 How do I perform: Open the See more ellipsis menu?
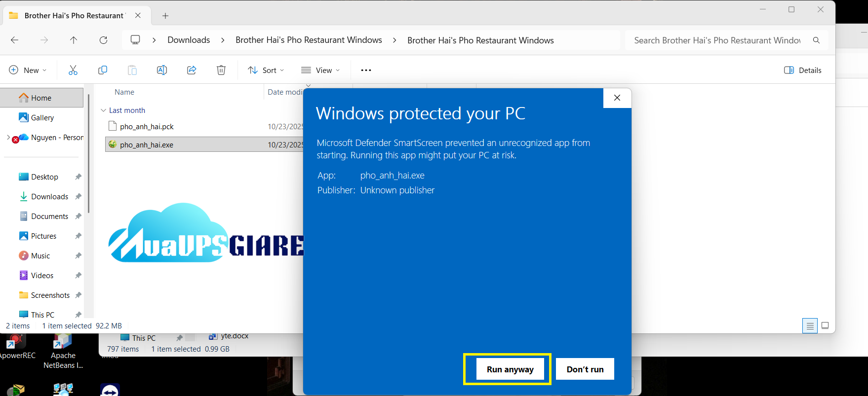click(x=366, y=70)
